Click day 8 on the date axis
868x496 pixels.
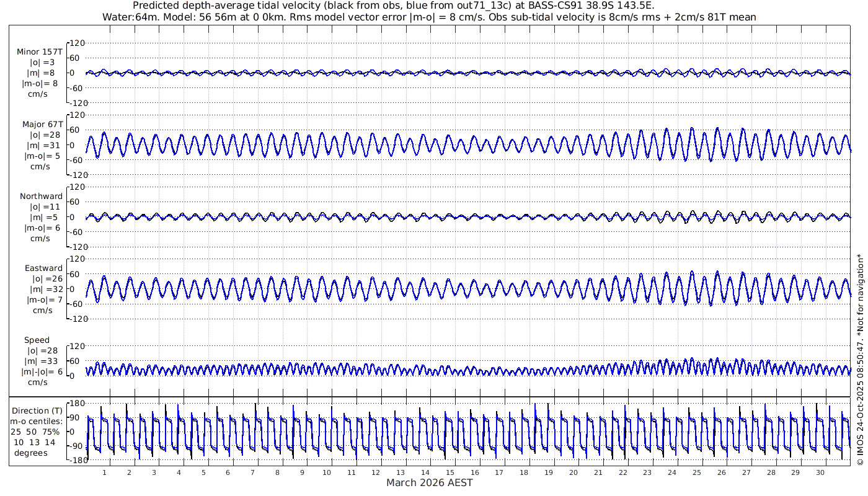coord(277,472)
